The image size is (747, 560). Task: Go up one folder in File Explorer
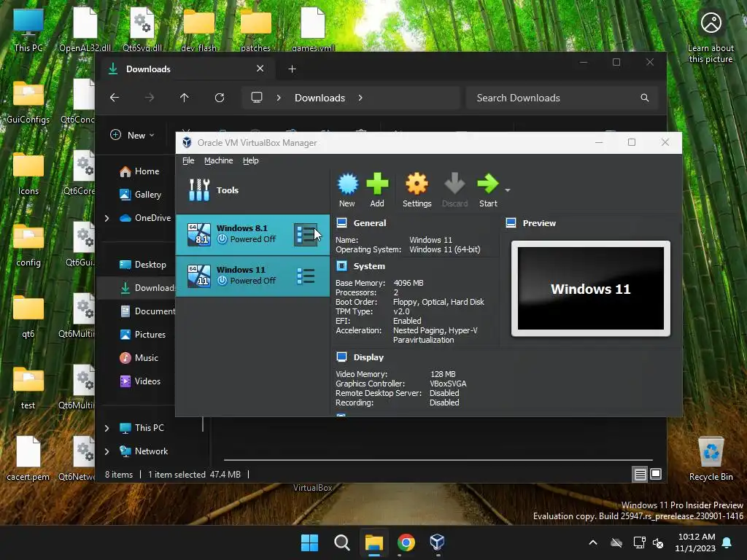(185, 98)
